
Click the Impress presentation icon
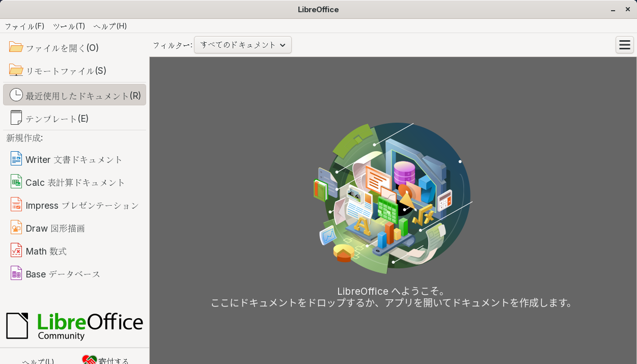[16, 205]
